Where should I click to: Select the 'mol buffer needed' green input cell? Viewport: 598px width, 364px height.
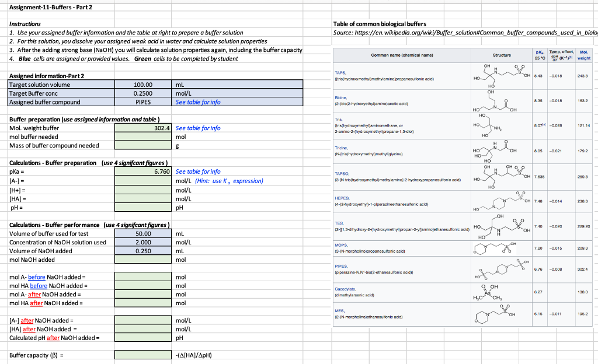point(143,136)
